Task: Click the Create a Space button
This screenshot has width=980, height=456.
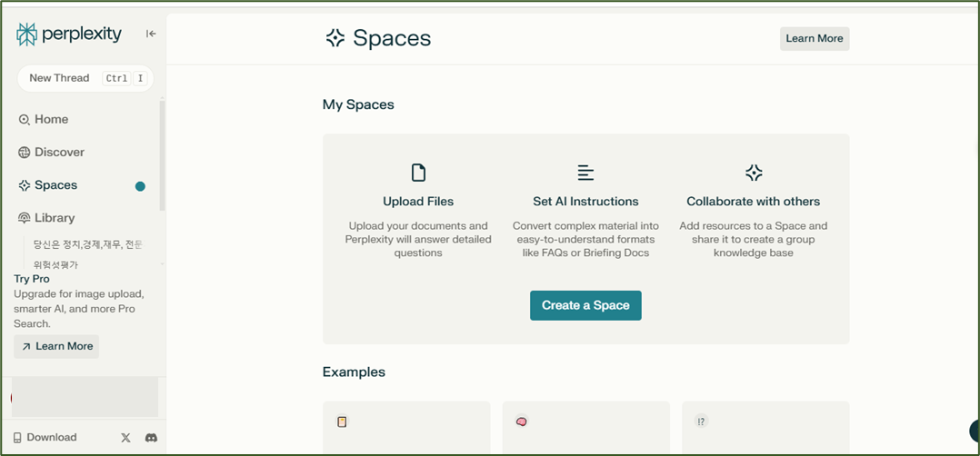Action: coord(585,305)
